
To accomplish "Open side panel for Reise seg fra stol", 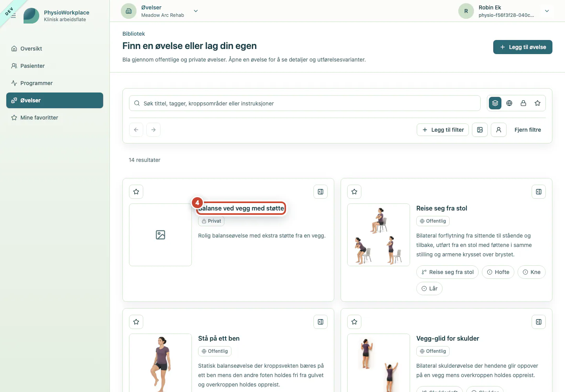I will point(539,192).
